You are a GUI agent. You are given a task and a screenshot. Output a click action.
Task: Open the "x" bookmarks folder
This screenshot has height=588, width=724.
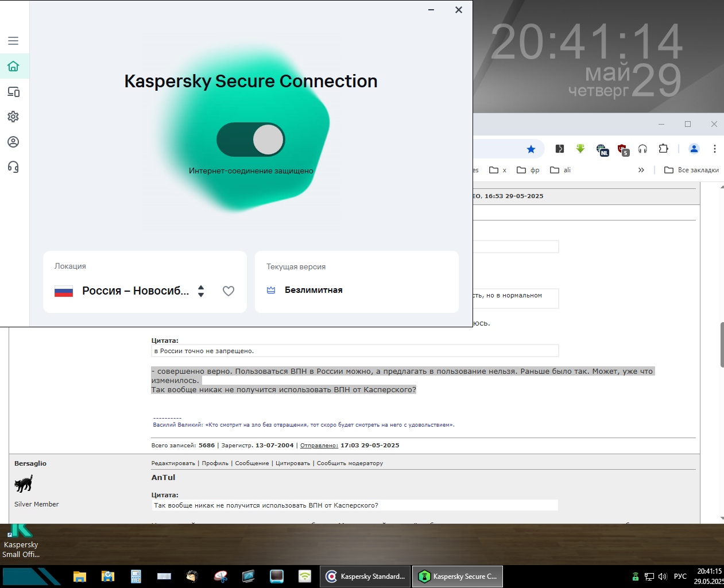pyautogui.click(x=498, y=170)
